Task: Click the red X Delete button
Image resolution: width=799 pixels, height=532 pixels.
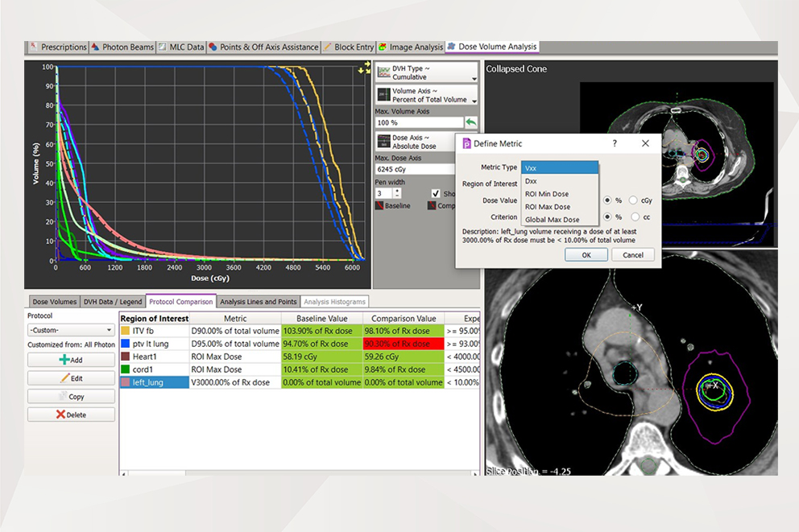Action: click(x=71, y=415)
